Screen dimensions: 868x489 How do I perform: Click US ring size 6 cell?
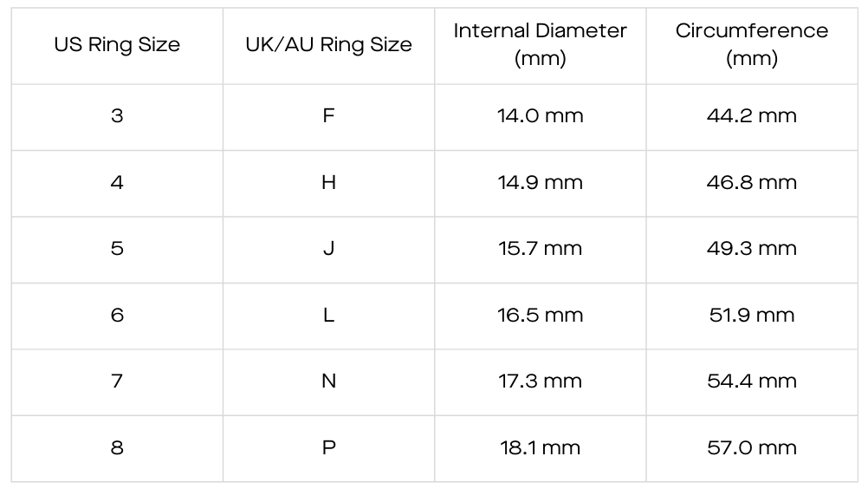click(x=117, y=316)
